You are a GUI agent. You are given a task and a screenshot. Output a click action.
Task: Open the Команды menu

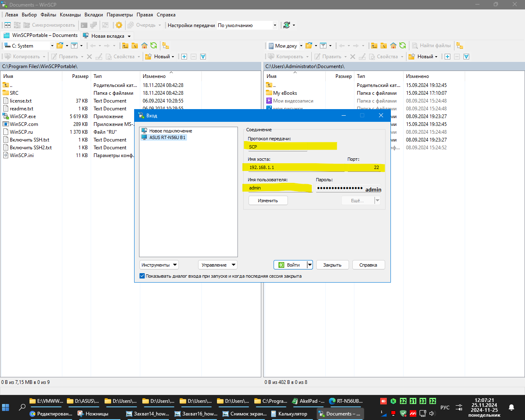[70, 14]
